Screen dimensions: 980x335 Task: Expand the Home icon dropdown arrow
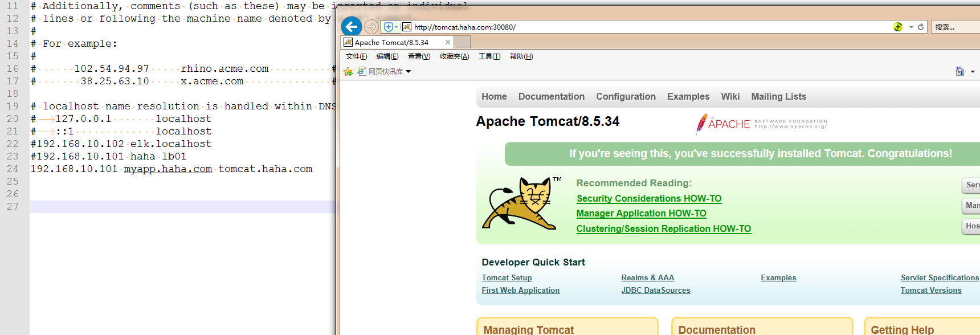point(973,72)
